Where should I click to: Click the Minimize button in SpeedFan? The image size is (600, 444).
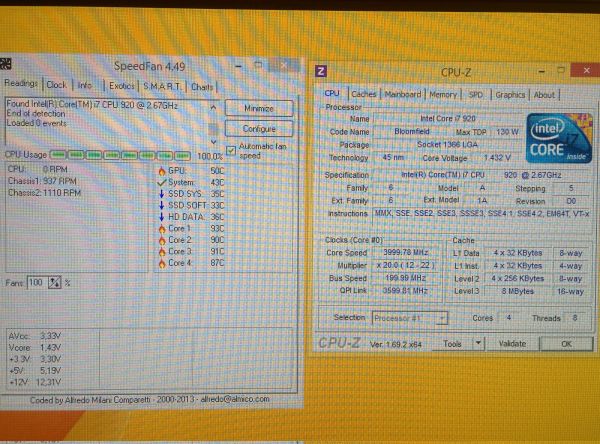click(x=259, y=108)
